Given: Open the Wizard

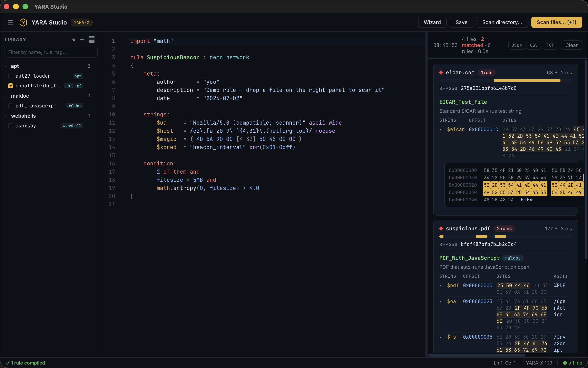Looking at the screenshot, I should pos(432,22).
